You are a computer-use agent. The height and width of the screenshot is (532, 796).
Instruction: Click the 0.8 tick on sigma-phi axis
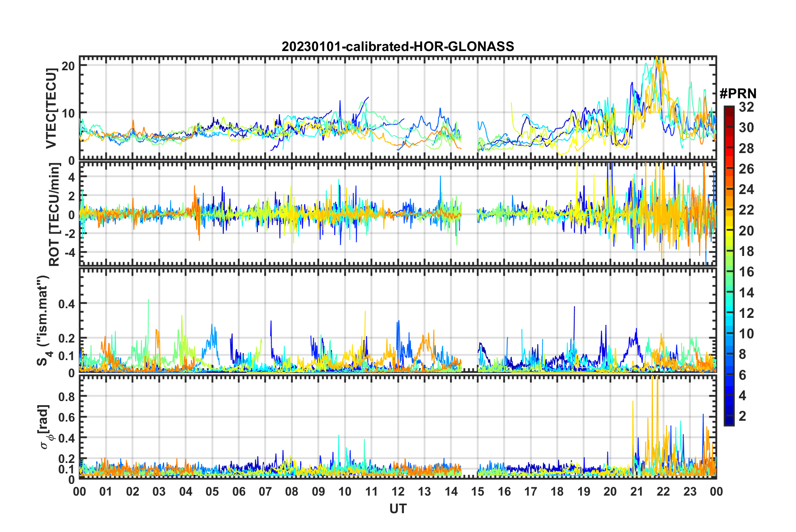coord(66,396)
